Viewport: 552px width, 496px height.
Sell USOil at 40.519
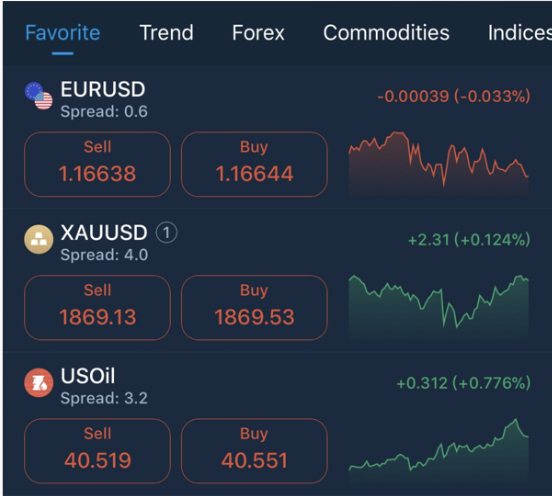pos(98,451)
